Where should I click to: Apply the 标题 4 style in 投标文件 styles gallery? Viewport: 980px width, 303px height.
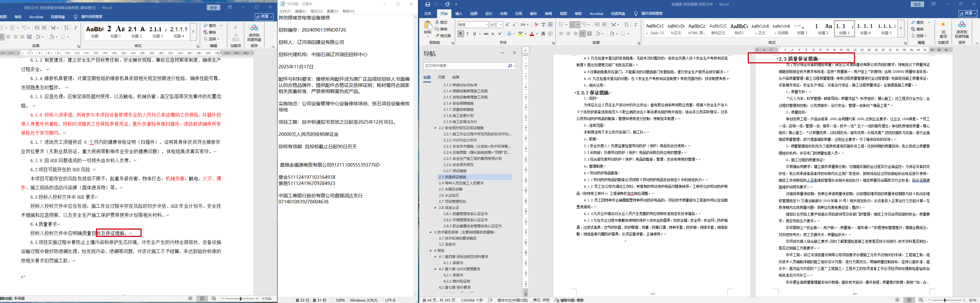866,29
